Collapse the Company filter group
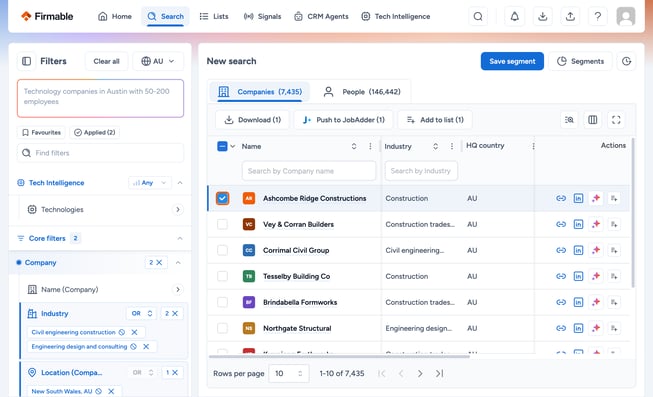 (x=178, y=262)
